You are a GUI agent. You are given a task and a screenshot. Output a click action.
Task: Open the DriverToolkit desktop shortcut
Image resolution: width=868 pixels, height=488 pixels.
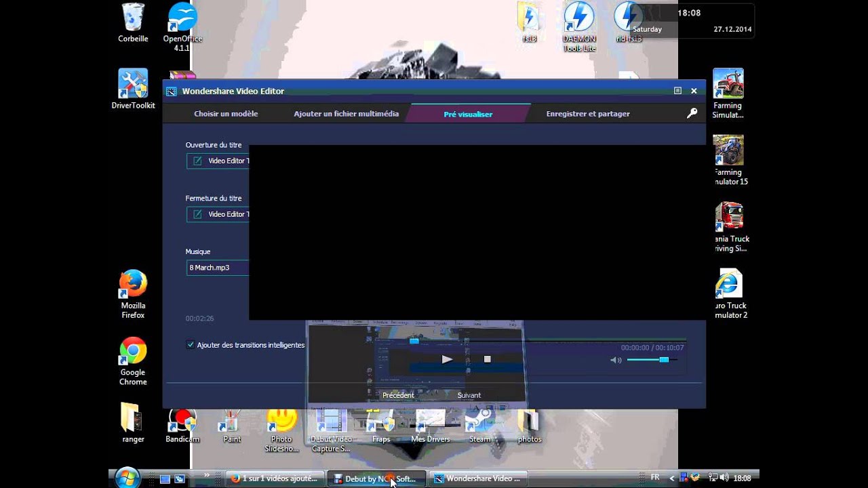133,89
